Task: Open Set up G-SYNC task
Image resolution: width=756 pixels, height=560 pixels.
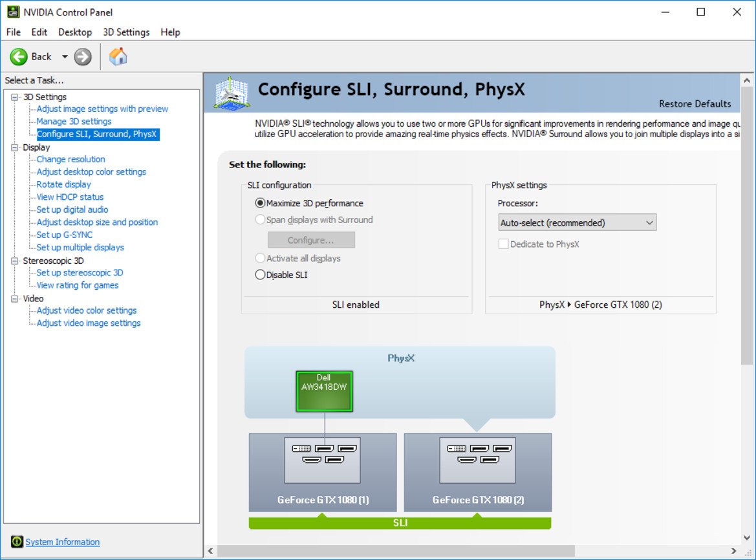Action: pyautogui.click(x=65, y=235)
